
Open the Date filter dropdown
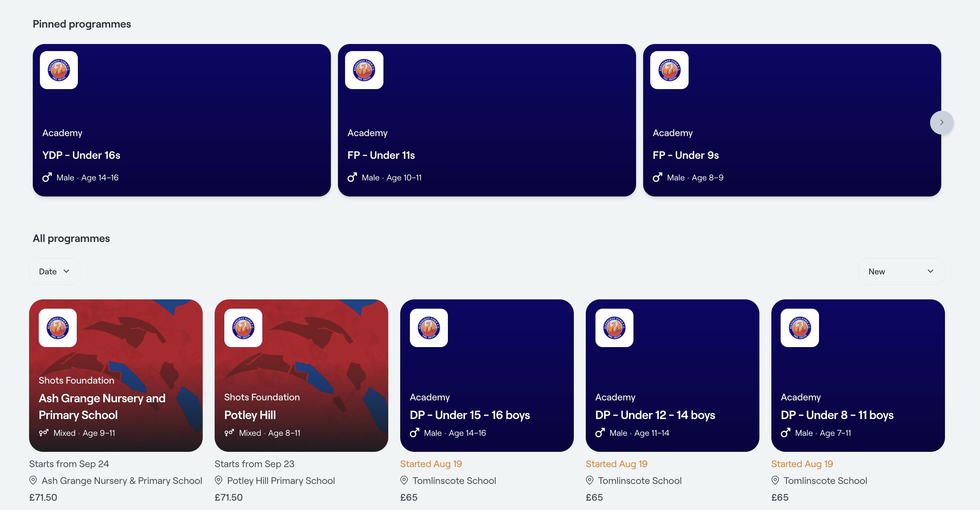pyautogui.click(x=55, y=271)
